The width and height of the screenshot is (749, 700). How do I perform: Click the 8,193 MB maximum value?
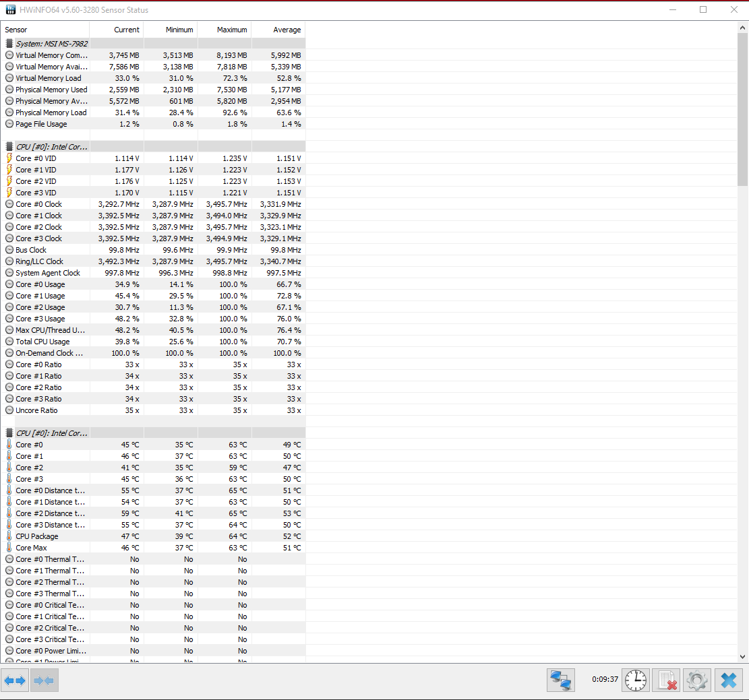(x=231, y=55)
